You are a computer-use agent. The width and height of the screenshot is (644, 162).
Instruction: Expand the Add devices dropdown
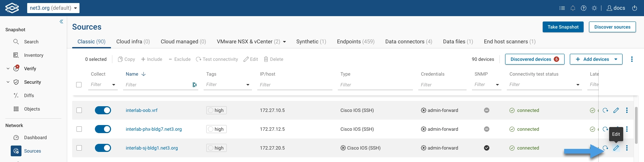click(616, 59)
